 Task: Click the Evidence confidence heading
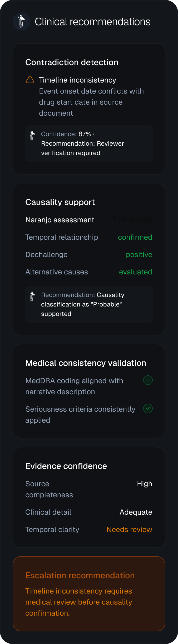pos(66,466)
